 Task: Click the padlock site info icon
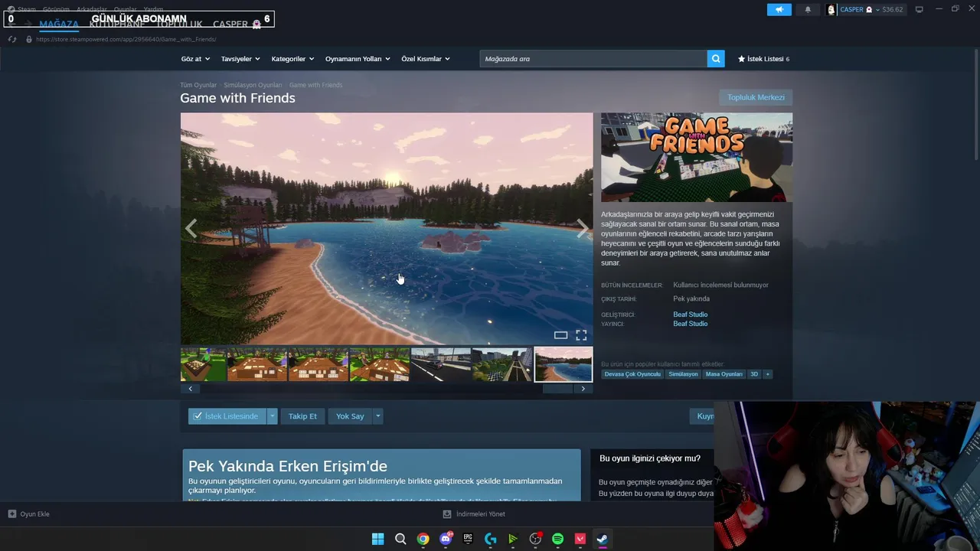tap(29, 39)
